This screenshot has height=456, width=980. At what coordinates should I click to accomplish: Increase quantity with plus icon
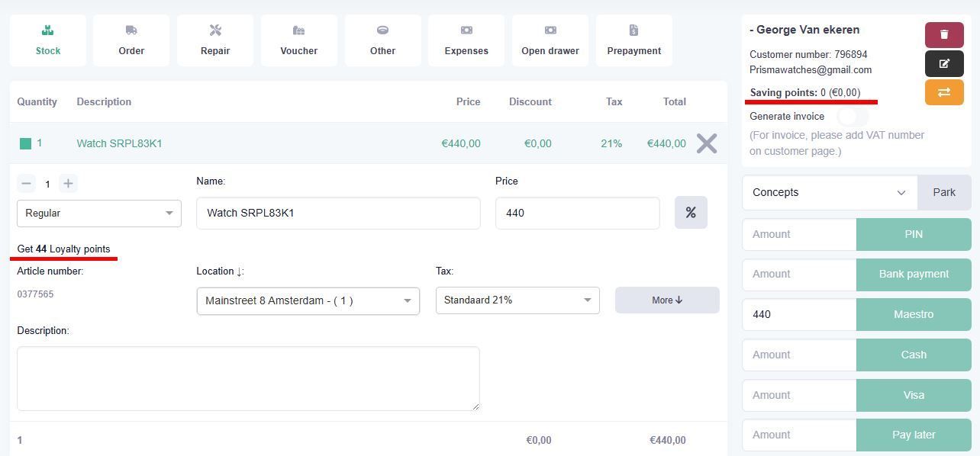(68, 184)
